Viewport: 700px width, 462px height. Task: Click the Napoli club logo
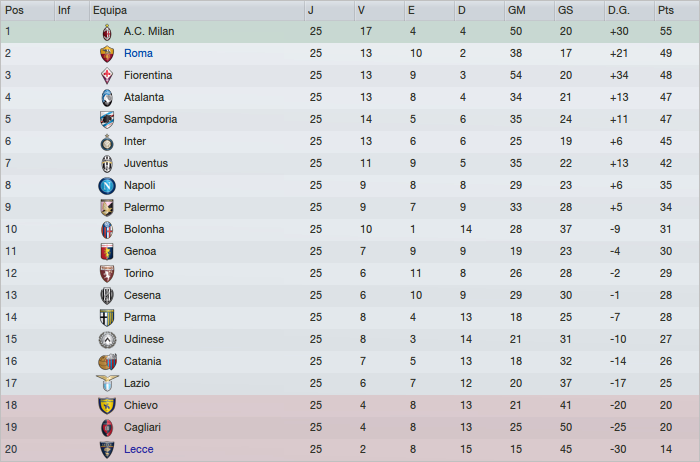point(107,185)
